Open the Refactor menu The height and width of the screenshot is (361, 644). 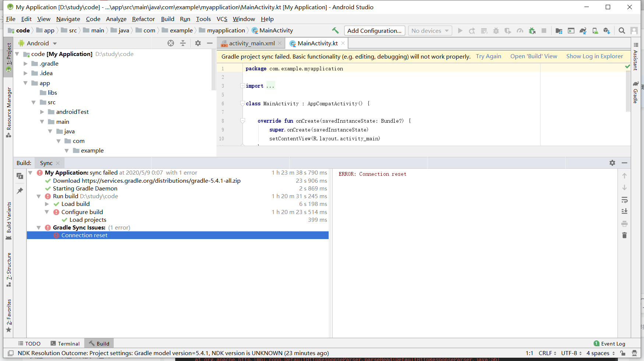click(143, 19)
